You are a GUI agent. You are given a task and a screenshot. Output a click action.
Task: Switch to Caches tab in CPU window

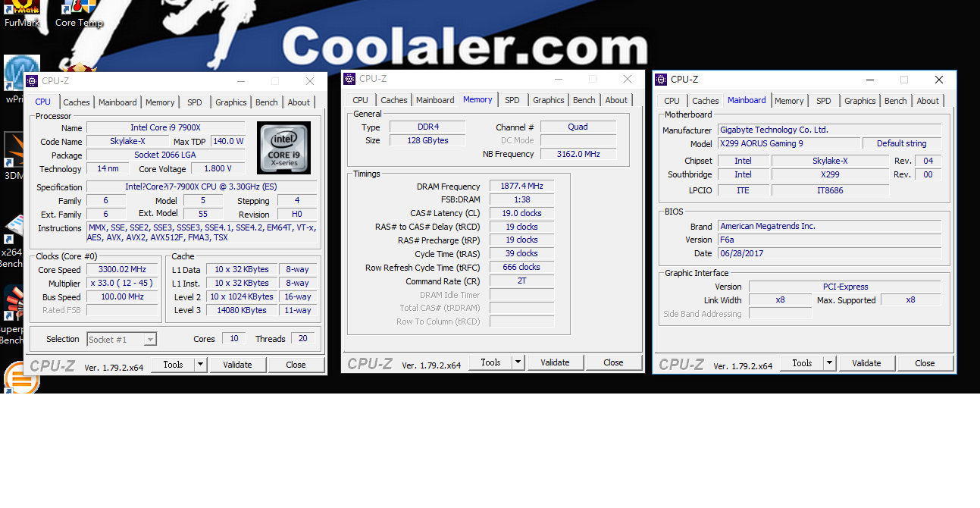point(77,102)
